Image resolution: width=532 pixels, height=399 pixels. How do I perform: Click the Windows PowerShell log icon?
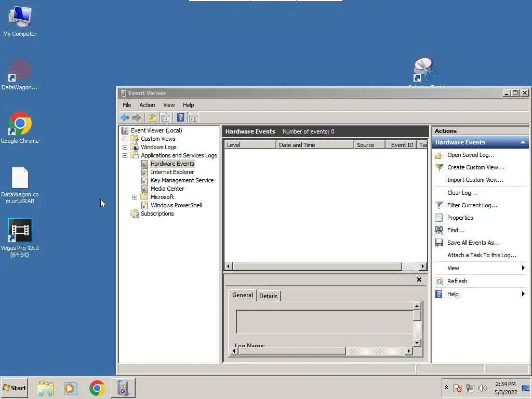coord(144,205)
